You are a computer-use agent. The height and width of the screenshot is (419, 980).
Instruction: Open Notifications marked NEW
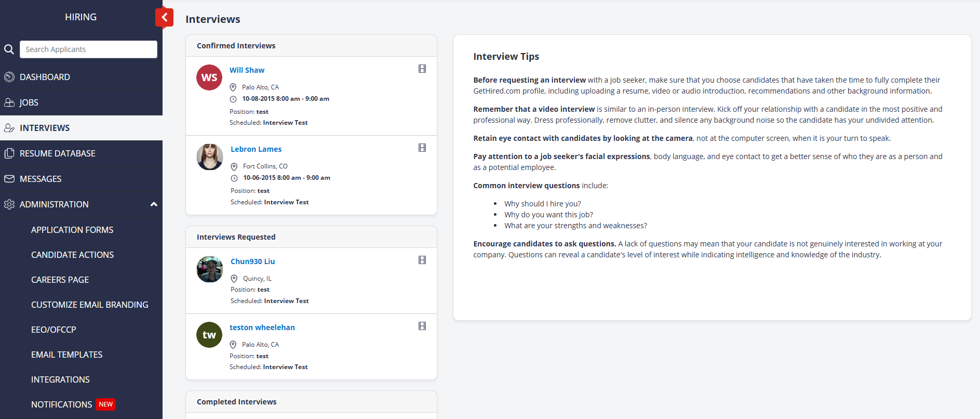click(62, 404)
